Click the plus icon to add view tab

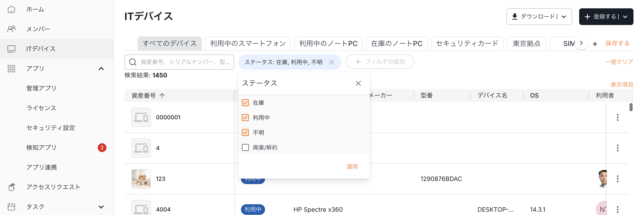point(595,44)
